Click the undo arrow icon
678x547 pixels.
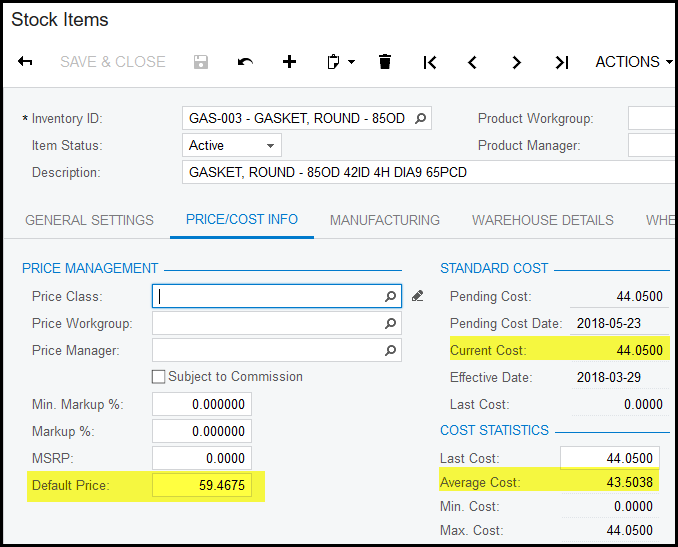pyautogui.click(x=245, y=62)
